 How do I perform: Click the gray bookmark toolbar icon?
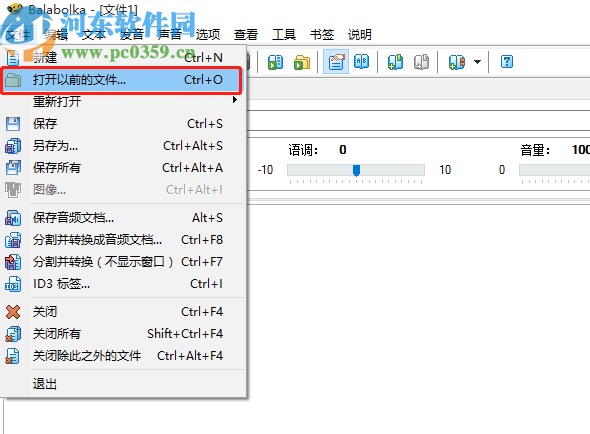tap(421, 62)
